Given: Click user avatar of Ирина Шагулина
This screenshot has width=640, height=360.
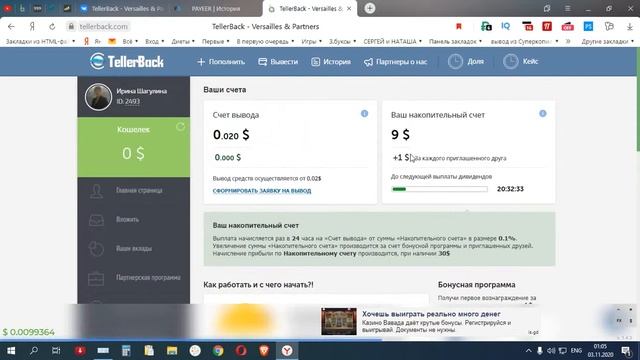Looking at the screenshot, I should tap(98, 97).
